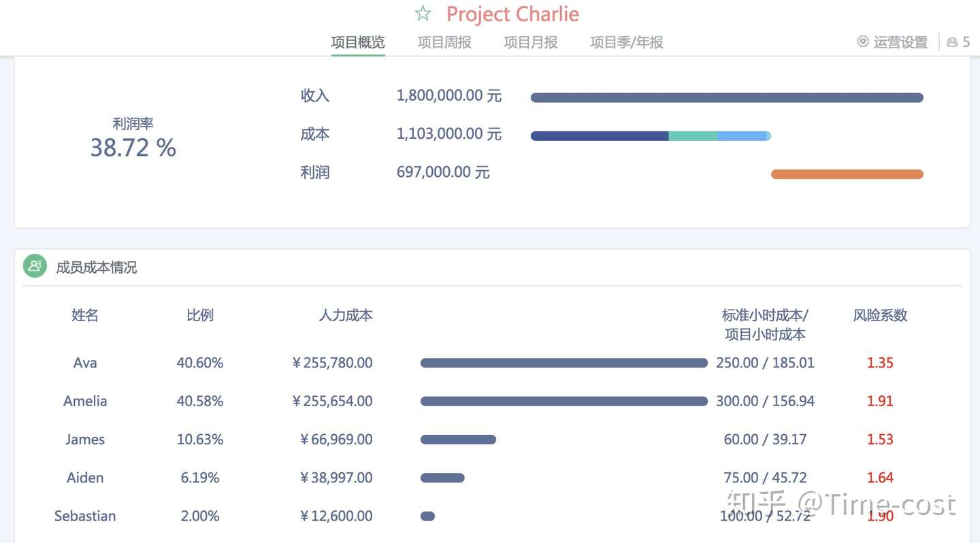This screenshot has height=543, width=980.
Task: Click James's labor cost bar
Action: (458, 440)
